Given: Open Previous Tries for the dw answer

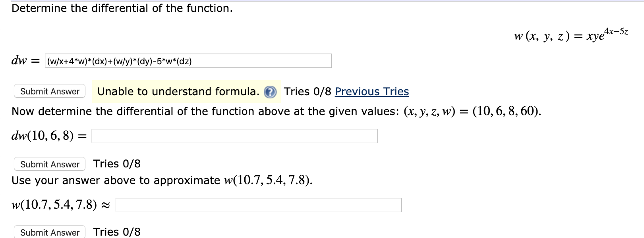Looking at the screenshot, I should pos(371,92).
